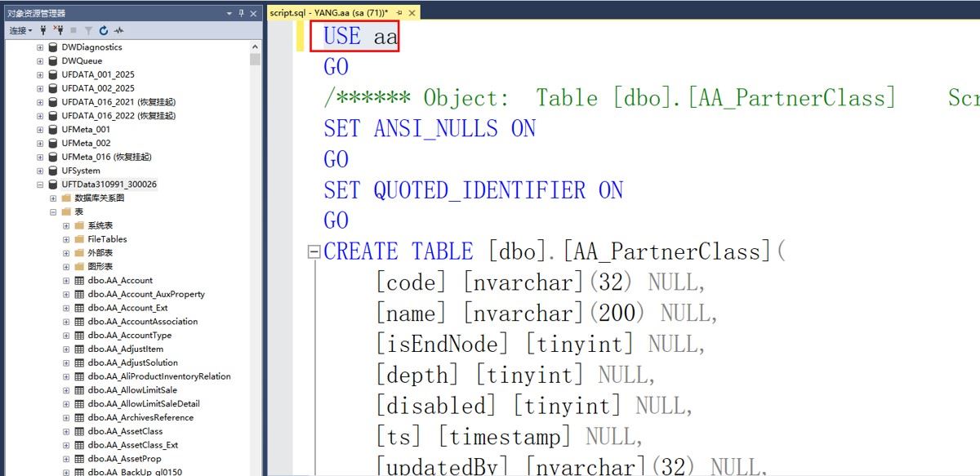Click the 系统表 folder icon

point(79,225)
